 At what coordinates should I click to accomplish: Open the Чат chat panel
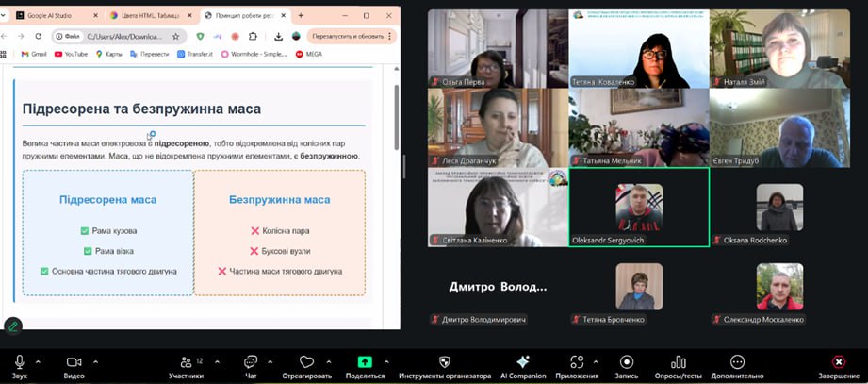(250, 362)
